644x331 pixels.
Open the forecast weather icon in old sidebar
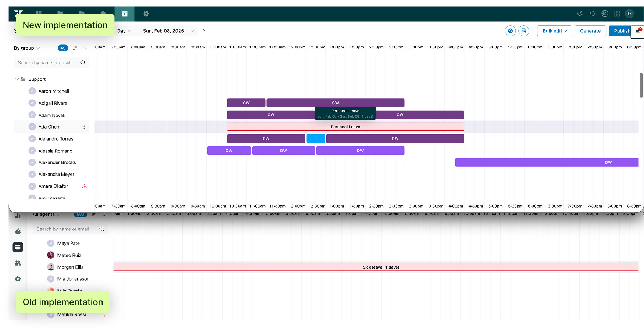pos(18,231)
